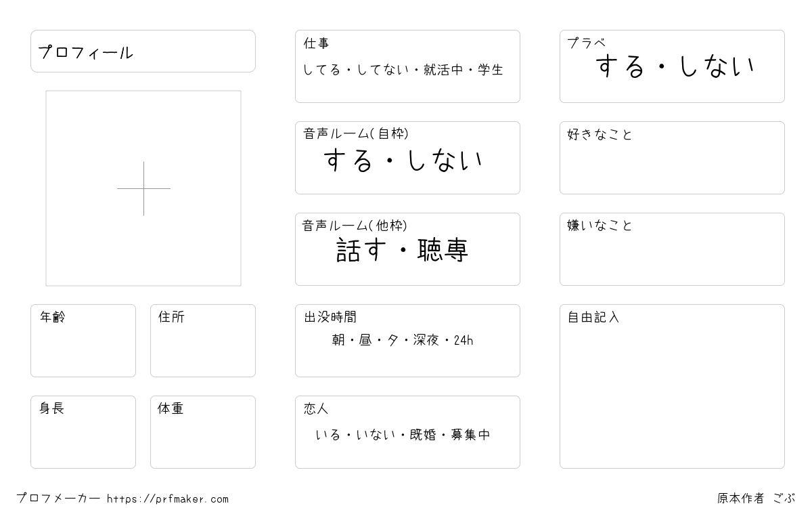The image size is (812, 508).
Task: Choose 学生 in the 仕事 options
Action: (x=491, y=70)
